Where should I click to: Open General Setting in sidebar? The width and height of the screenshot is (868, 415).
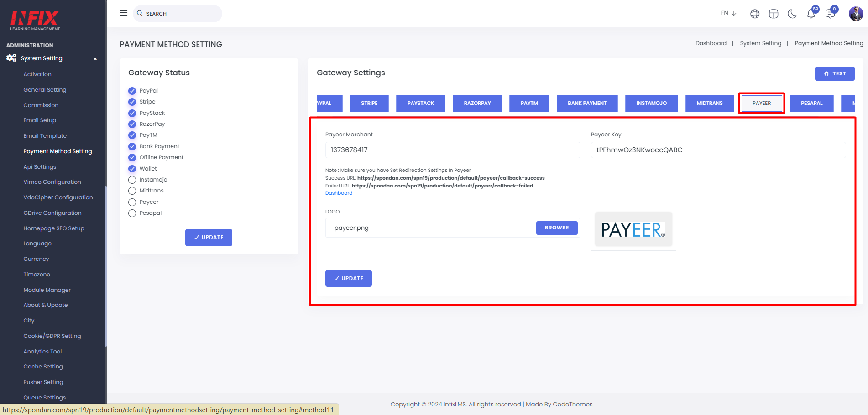tap(45, 90)
